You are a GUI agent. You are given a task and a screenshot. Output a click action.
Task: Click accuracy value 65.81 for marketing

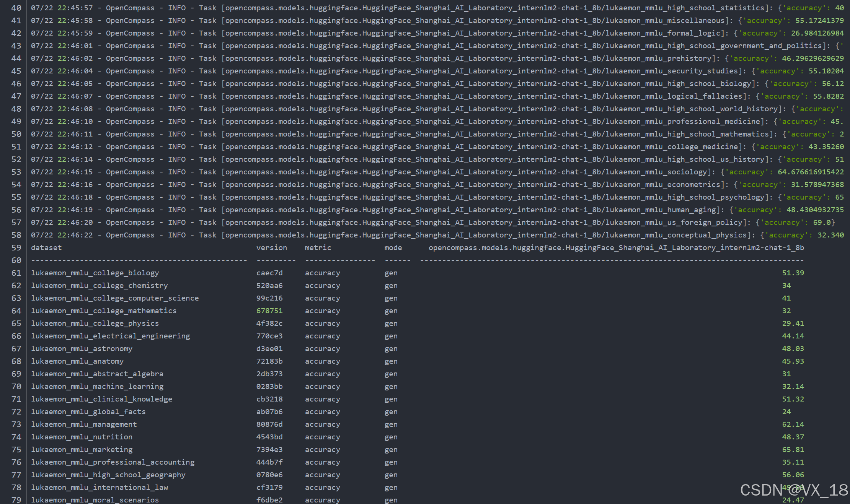pos(793,450)
